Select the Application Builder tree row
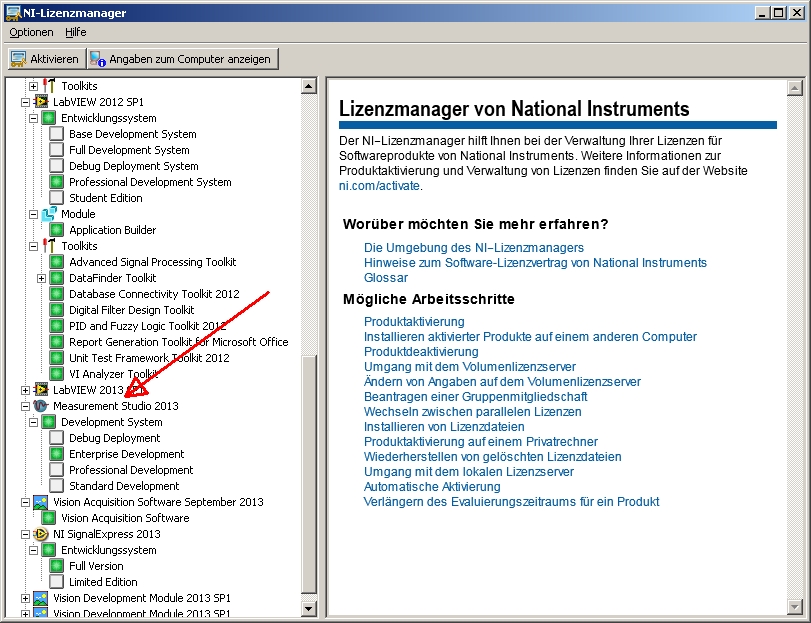This screenshot has width=811, height=623. (112, 230)
